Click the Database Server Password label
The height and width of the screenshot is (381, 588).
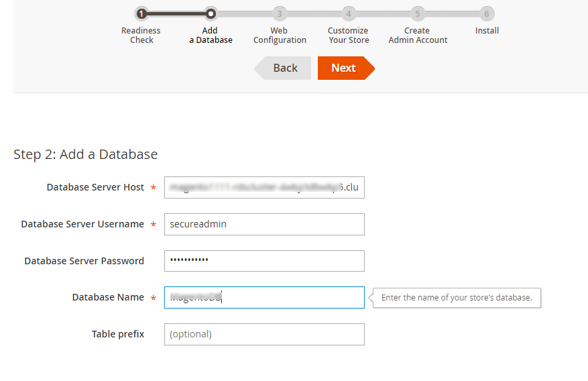coord(84,261)
